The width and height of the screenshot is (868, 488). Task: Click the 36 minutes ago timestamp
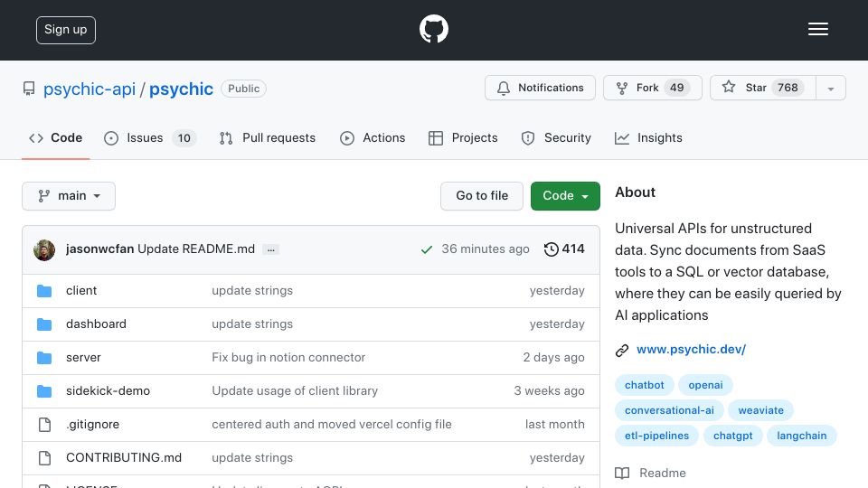pos(485,249)
